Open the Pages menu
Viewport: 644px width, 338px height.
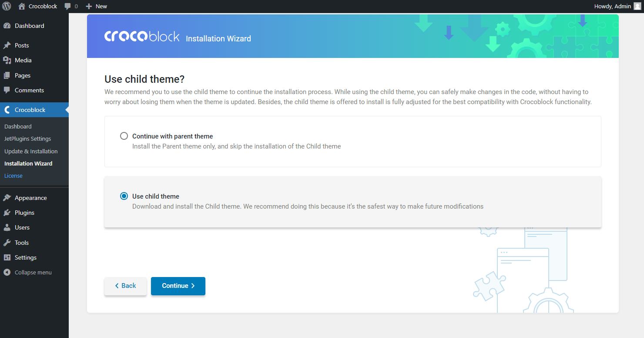(x=34, y=75)
